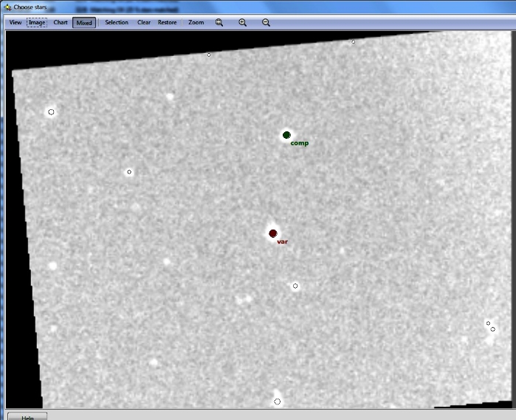Click the circled star just below var
Screen dimensions: 516x420
295,286
